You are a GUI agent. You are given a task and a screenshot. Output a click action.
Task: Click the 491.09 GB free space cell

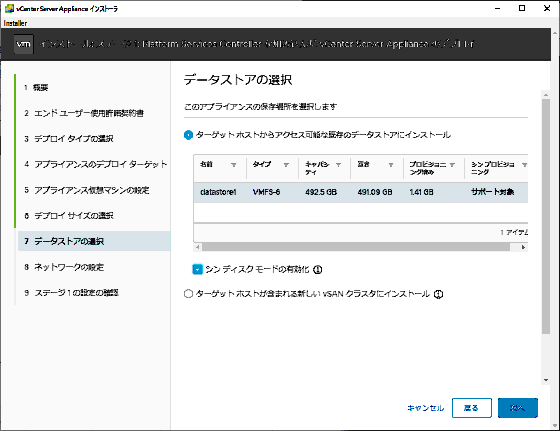375,192
